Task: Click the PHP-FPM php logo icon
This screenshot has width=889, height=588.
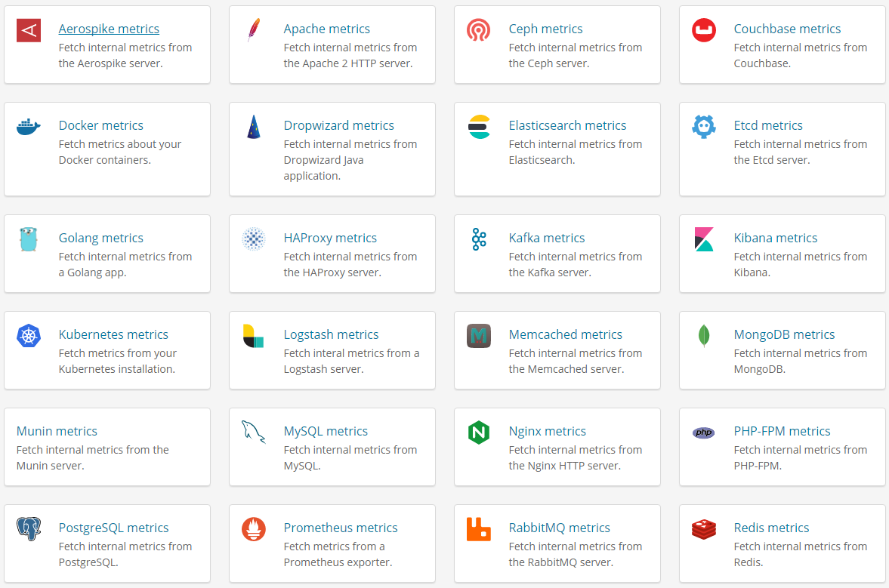Action: (x=704, y=433)
